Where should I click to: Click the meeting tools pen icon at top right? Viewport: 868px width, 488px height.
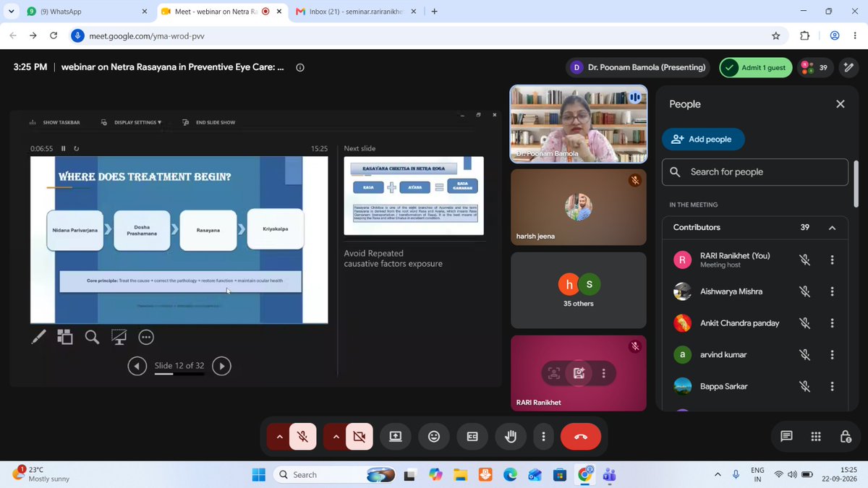[848, 67]
